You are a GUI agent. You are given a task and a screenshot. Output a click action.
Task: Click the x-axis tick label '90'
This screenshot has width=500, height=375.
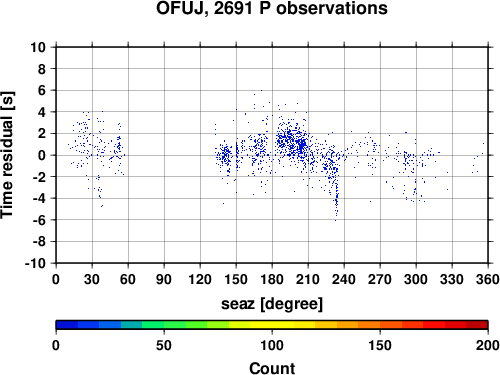pyautogui.click(x=164, y=279)
